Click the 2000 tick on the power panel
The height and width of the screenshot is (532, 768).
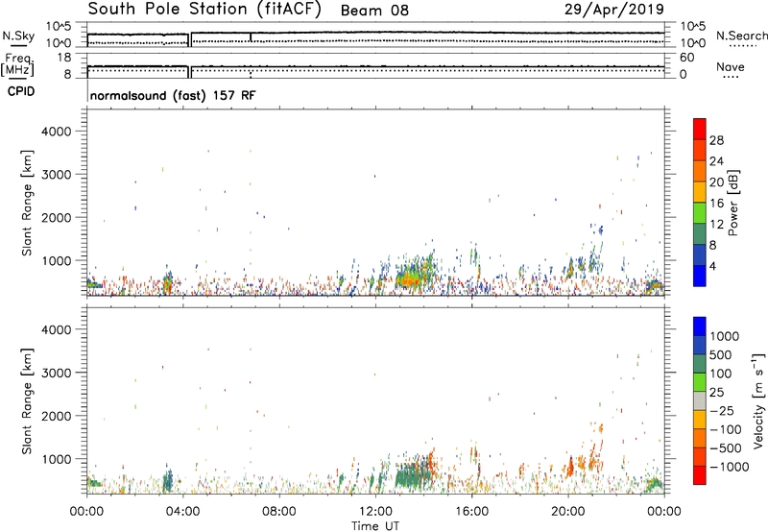click(x=57, y=217)
